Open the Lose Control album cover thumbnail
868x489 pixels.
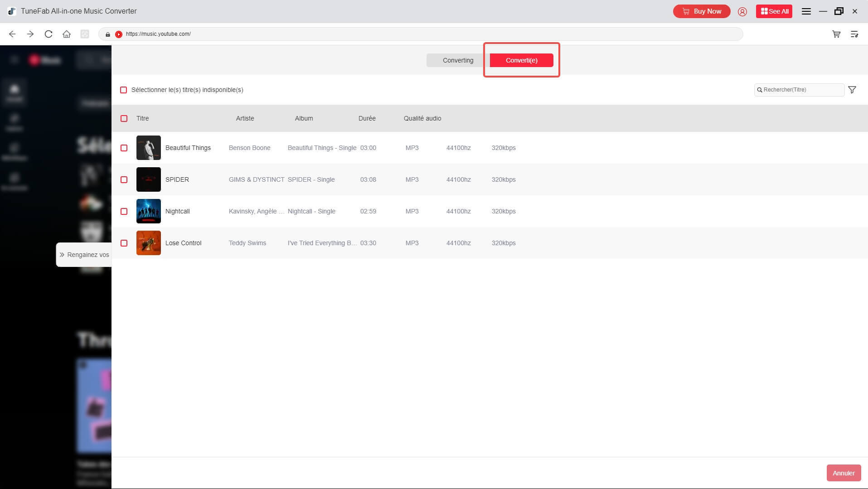tap(149, 243)
